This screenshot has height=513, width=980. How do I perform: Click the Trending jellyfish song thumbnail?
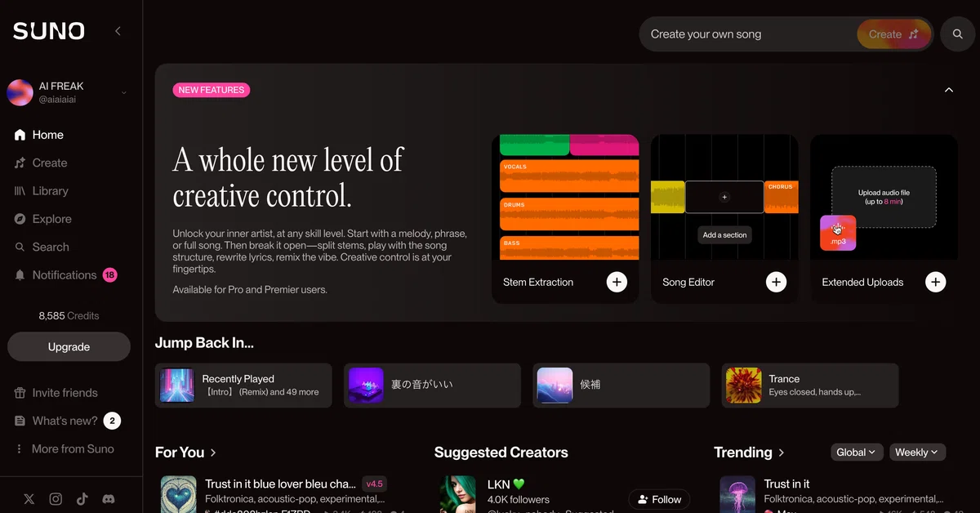[x=737, y=495]
